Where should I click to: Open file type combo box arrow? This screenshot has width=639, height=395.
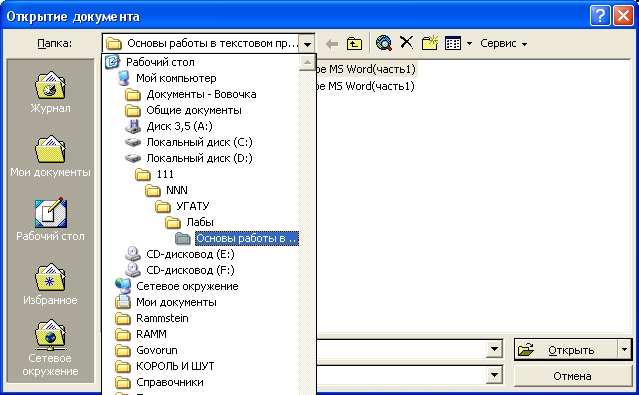click(494, 375)
